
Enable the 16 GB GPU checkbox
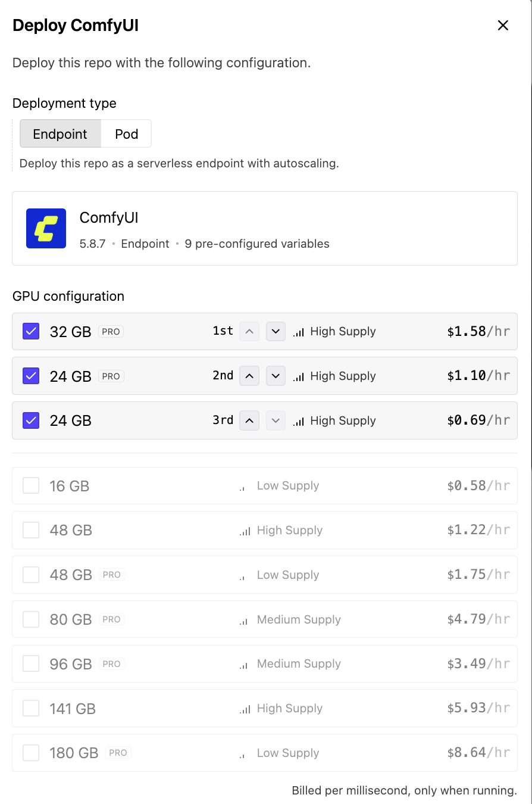point(31,486)
